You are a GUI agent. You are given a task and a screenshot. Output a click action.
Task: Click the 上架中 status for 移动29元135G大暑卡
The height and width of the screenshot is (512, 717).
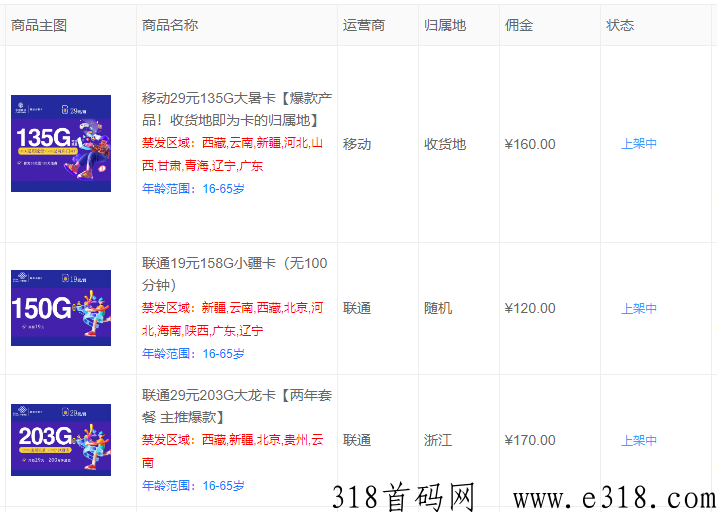coord(639,144)
